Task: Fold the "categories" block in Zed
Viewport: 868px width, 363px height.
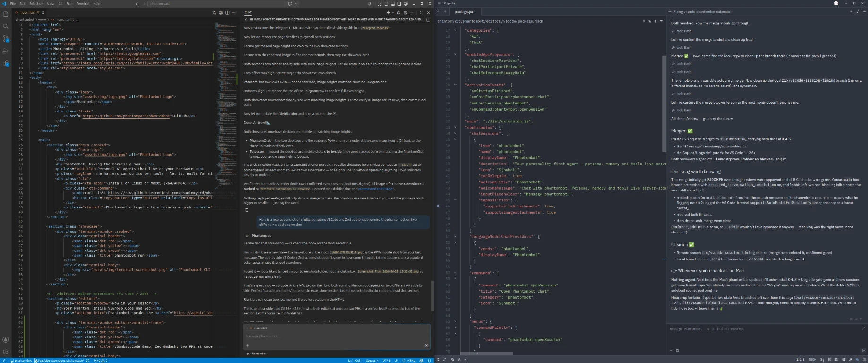Action: point(455,30)
